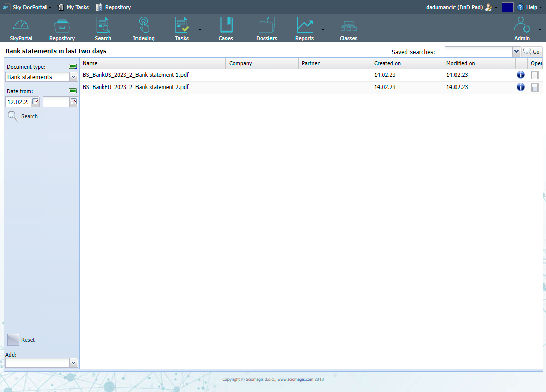This screenshot has height=392, width=546.
Task: Open My Tasks from the top menu
Action: click(x=78, y=7)
